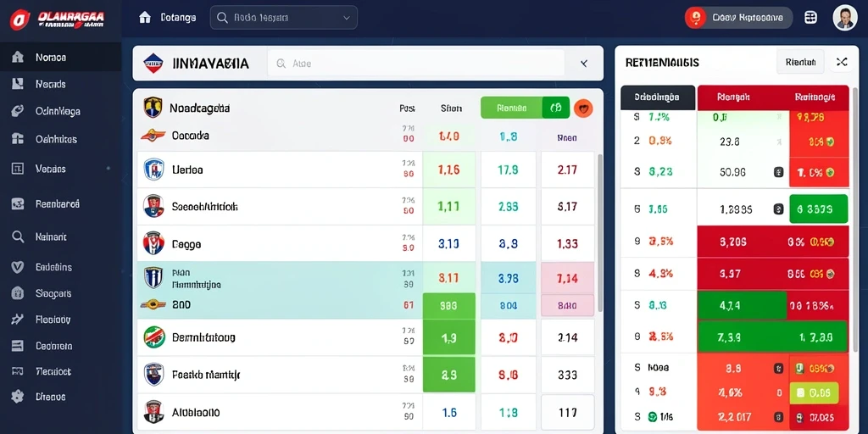Select the Odnmioga sidebar icon
868x434 pixels.
[x=18, y=111]
